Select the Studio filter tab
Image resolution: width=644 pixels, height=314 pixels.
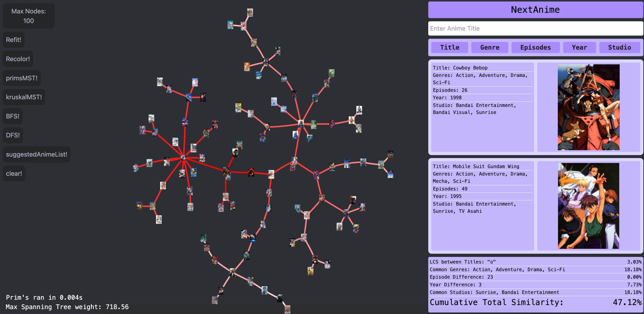[619, 48]
